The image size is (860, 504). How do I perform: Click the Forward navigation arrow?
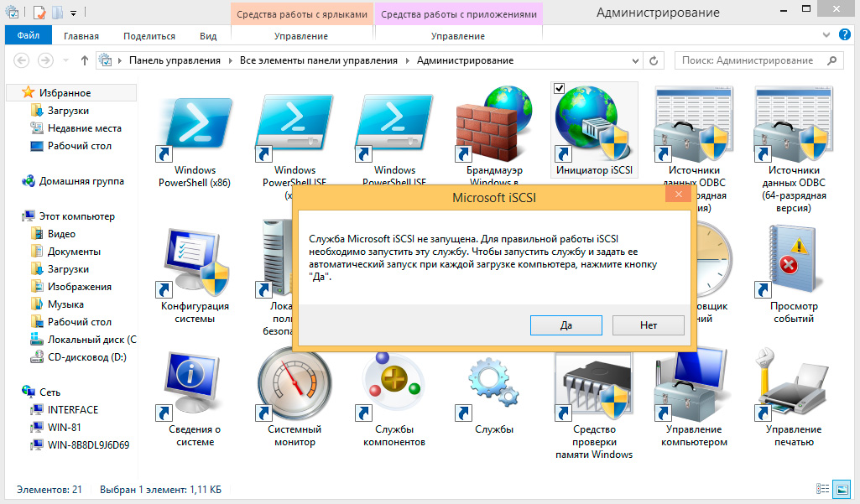click(45, 60)
